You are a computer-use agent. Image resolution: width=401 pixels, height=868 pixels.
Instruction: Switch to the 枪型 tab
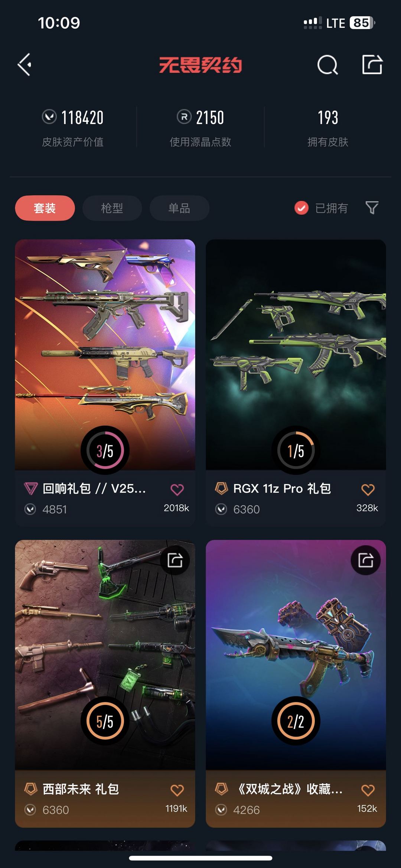click(112, 208)
